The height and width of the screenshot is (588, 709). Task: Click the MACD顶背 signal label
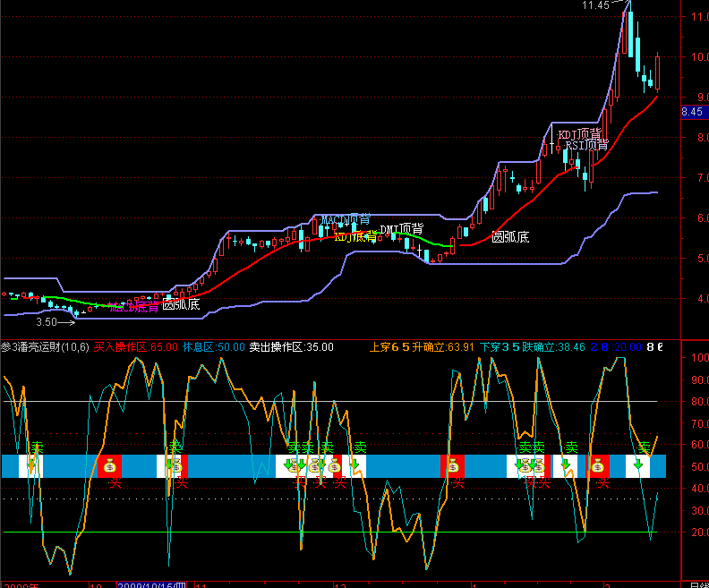coord(346,219)
